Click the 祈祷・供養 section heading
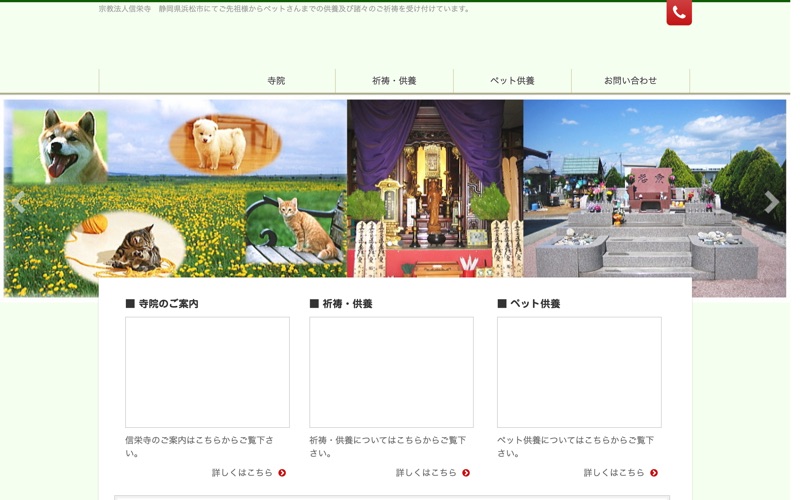Image resolution: width=800 pixels, height=500 pixels. tap(341, 304)
